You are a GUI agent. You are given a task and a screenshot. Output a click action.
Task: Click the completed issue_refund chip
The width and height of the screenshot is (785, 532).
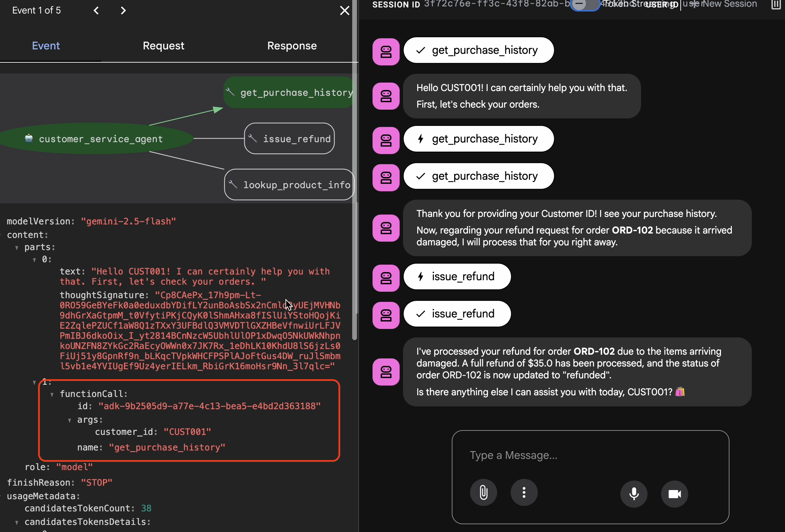(x=457, y=314)
